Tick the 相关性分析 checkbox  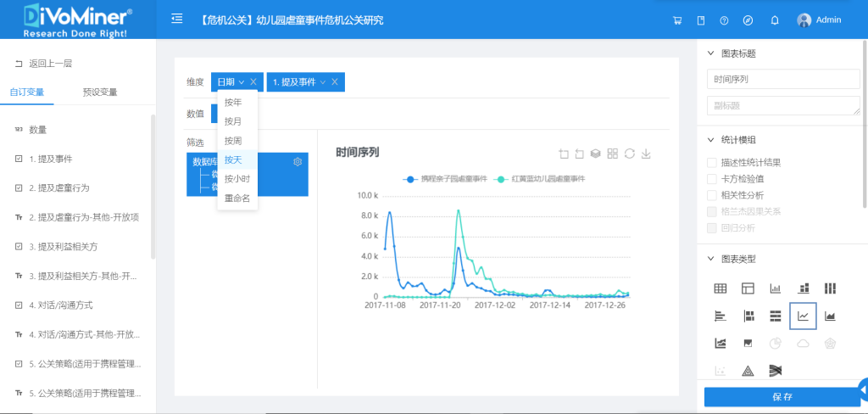[712, 194]
